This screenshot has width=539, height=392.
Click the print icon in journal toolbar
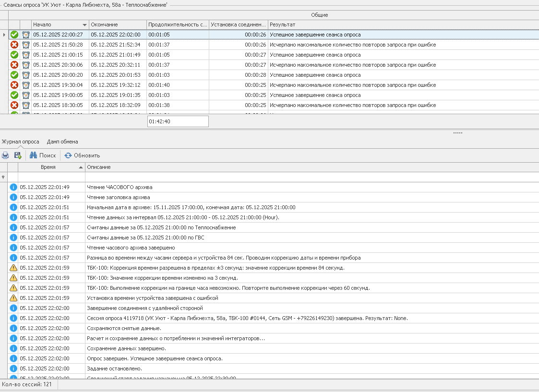[x=5, y=155]
